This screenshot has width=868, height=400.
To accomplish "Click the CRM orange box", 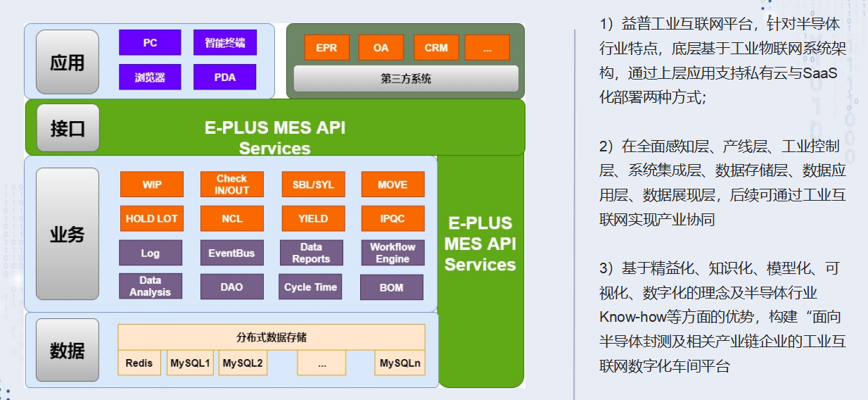I will click(x=436, y=48).
